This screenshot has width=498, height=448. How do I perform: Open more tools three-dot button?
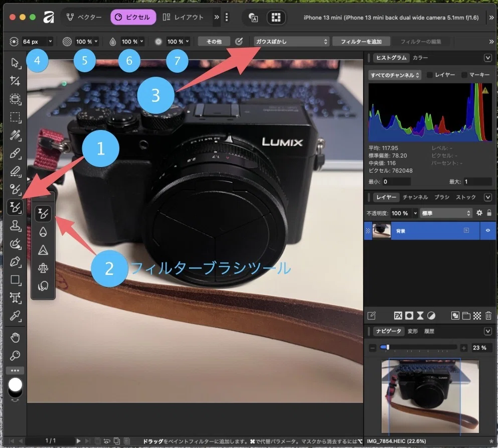coord(15,370)
